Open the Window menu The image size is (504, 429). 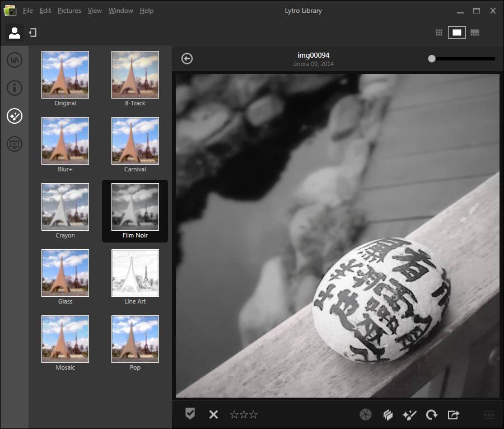(120, 11)
